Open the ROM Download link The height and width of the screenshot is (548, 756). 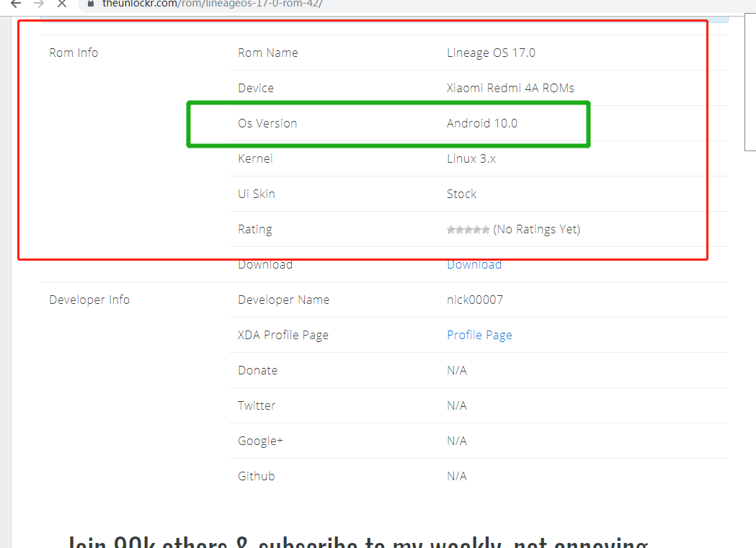[x=474, y=264]
